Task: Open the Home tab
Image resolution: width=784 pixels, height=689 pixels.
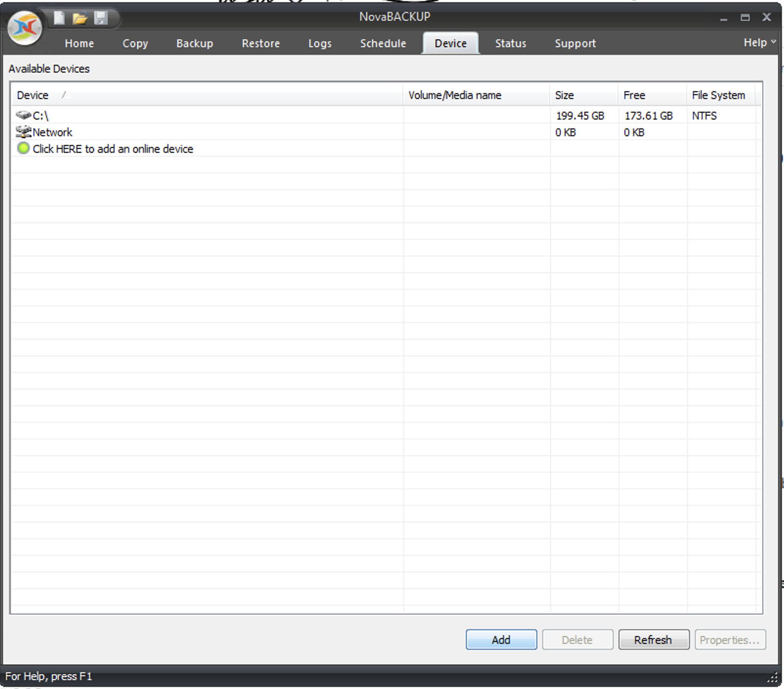Action: click(79, 43)
